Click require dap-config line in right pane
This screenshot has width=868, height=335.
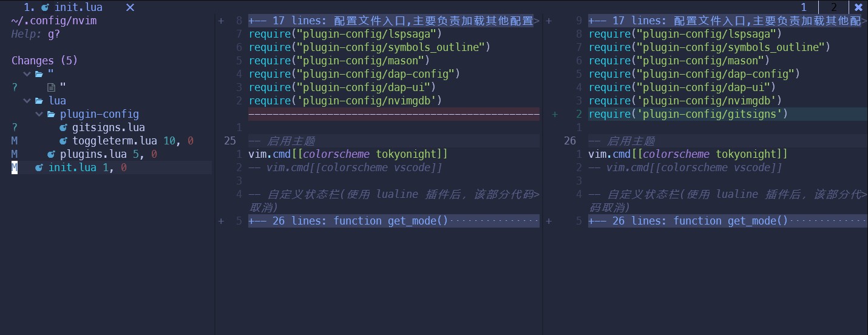694,74
